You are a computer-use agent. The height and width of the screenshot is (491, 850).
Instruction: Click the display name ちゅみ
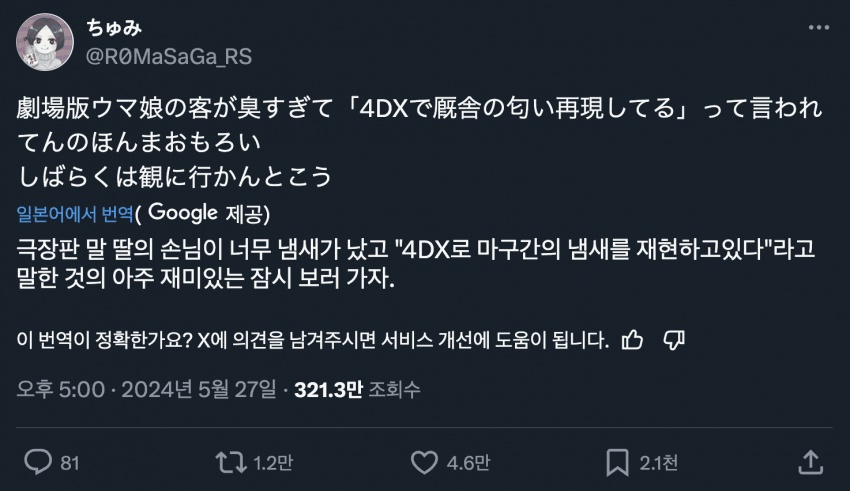tap(114, 27)
